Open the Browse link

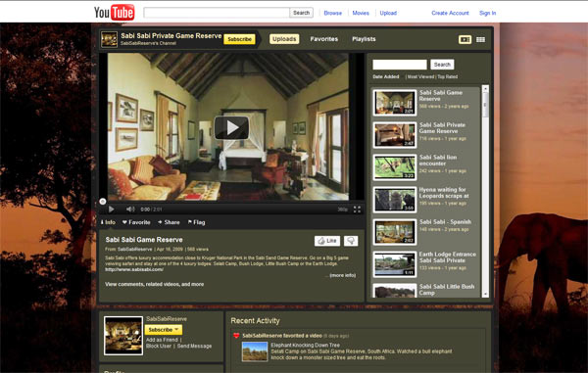coord(332,13)
